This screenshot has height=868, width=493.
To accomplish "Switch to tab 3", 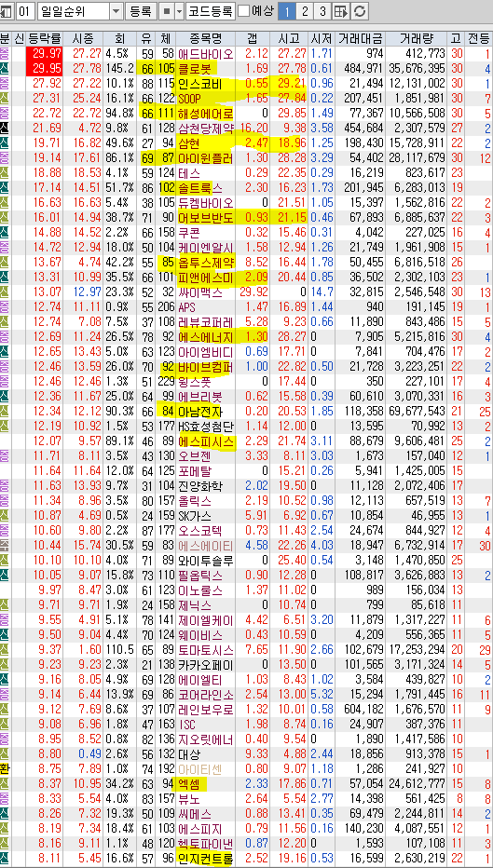I will click(x=323, y=10).
